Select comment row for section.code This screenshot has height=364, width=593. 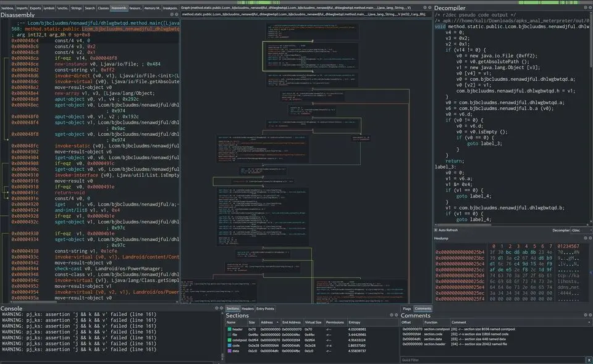point(496,334)
